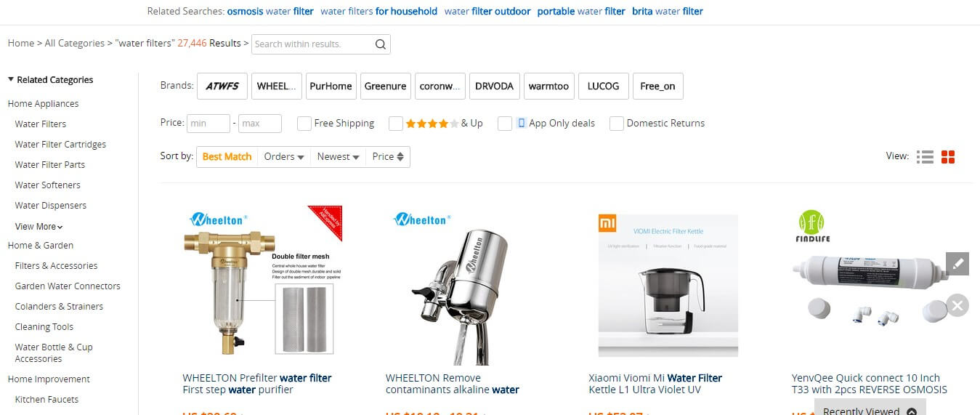Enable Domestic Returns checkbox

click(617, 124)
